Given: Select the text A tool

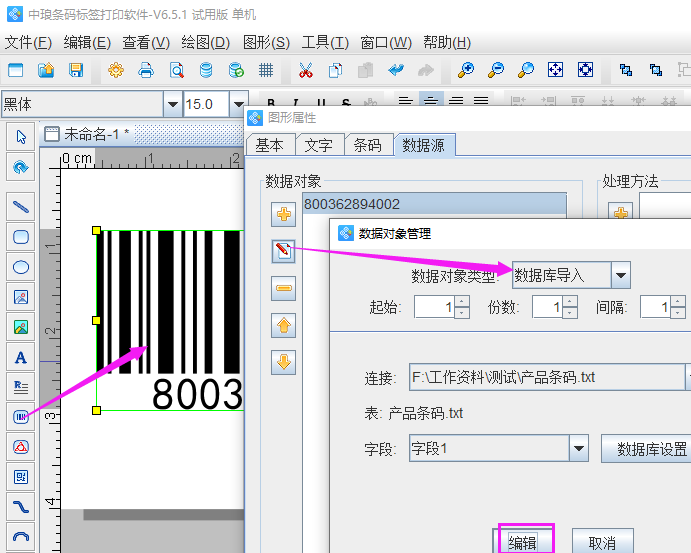Looking at the screenshot, I should [x=21, y=357].
